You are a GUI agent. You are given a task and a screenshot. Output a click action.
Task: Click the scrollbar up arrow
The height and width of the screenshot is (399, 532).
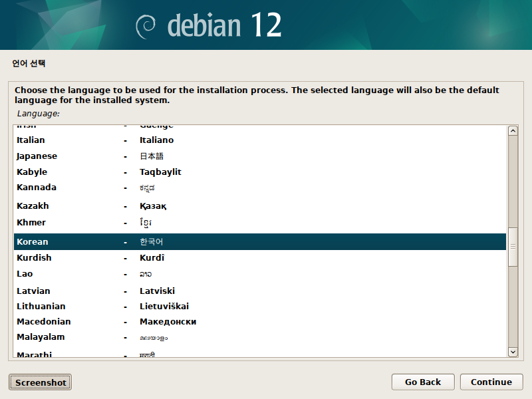click(x=513, y=131)
